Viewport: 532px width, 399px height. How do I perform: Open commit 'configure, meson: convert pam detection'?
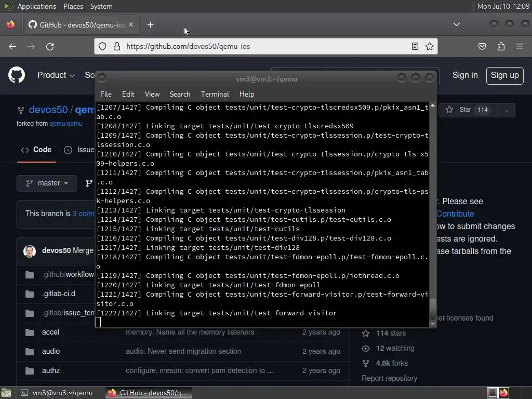[x=199, y=370]
